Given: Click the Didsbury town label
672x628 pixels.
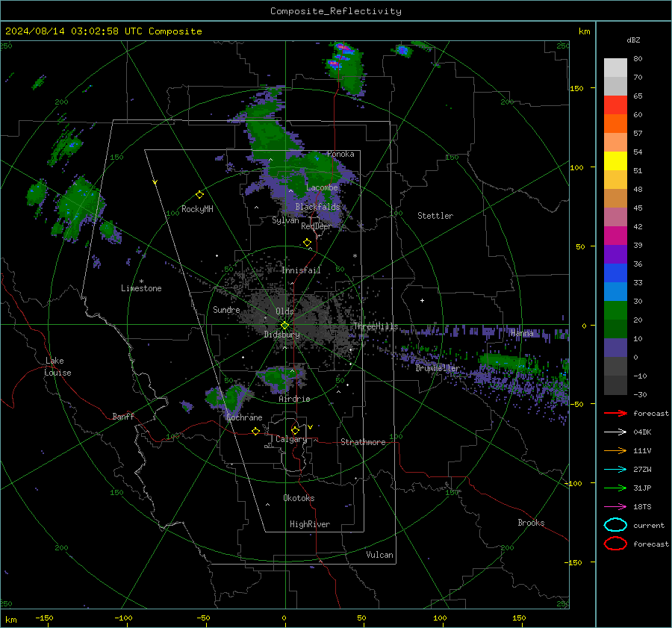Looking at the screenshot, I should coord(281,335).
